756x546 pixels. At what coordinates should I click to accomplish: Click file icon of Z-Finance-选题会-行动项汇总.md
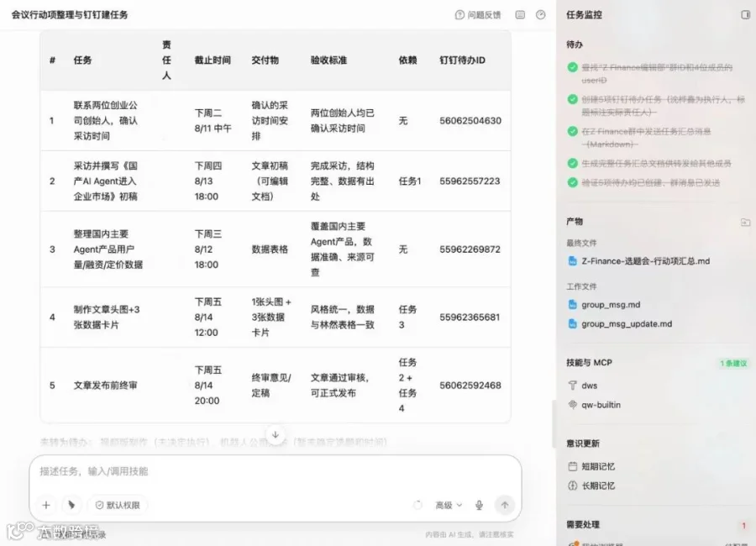572,261
